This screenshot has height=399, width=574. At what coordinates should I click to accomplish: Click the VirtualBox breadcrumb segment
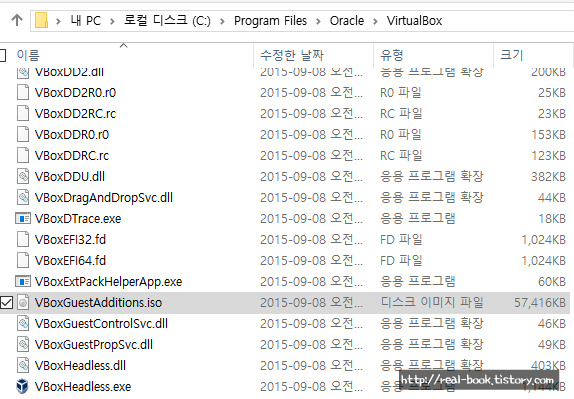coord(414,20)
